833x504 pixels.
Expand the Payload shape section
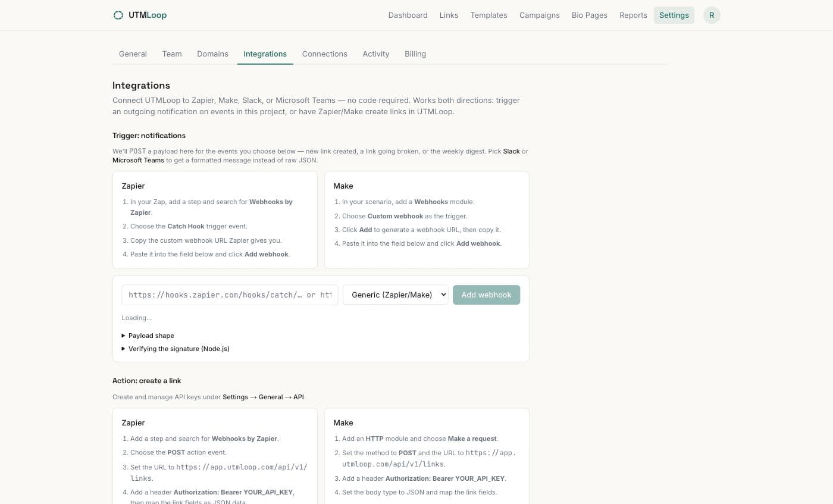point(148,336)
